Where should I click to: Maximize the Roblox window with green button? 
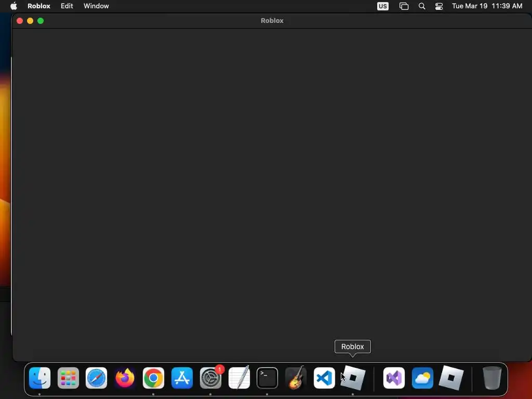[x=41, y=21]
